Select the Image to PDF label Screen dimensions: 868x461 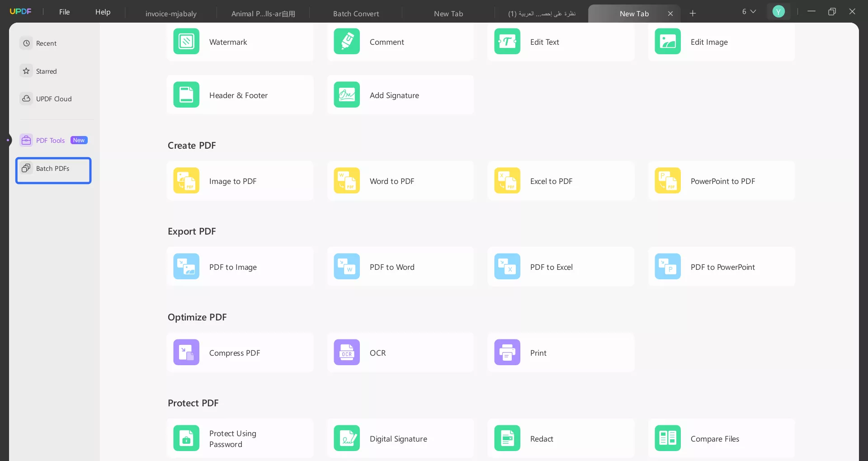pyautogui.click(x=233, y=182)
